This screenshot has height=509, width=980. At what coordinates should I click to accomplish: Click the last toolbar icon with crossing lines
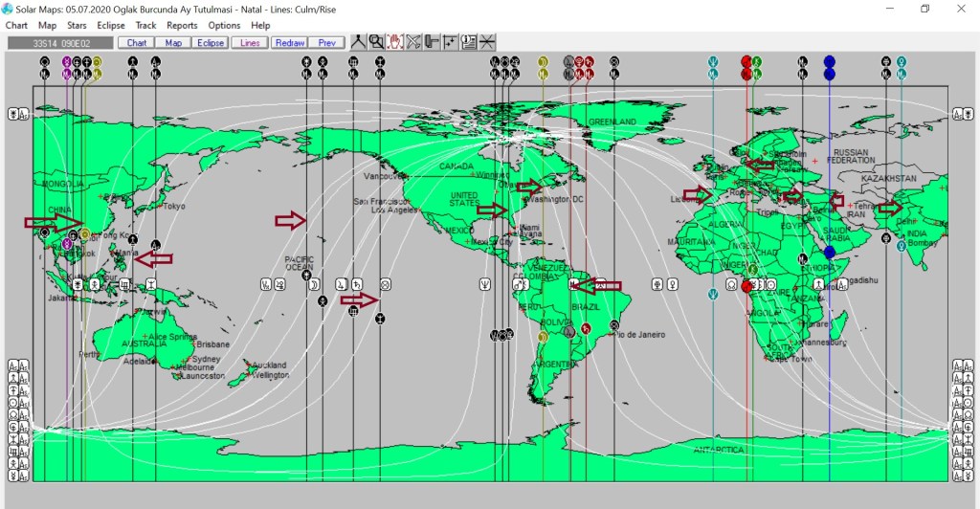[x=487, y=42]
